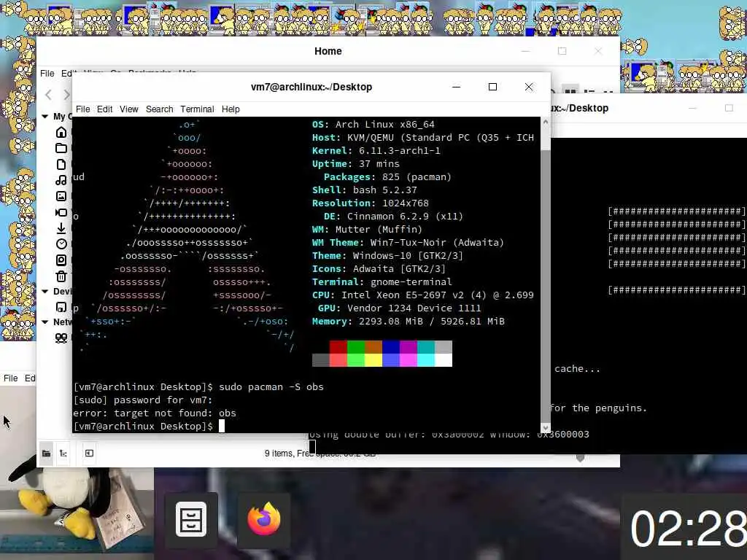This screenshot has height=560, width=747.
Task: Open terminal Edit menu
Action: pyautogui.click(x=105, y=109)
